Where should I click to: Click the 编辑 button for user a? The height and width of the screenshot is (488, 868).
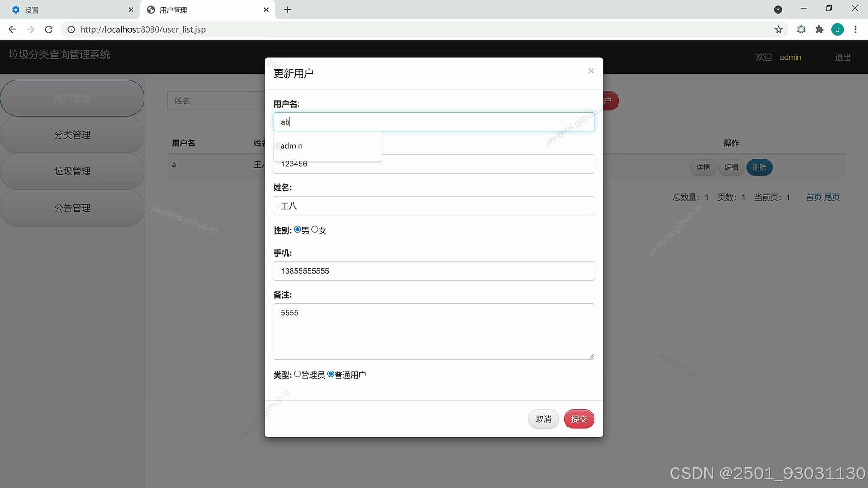click(731, 168)
